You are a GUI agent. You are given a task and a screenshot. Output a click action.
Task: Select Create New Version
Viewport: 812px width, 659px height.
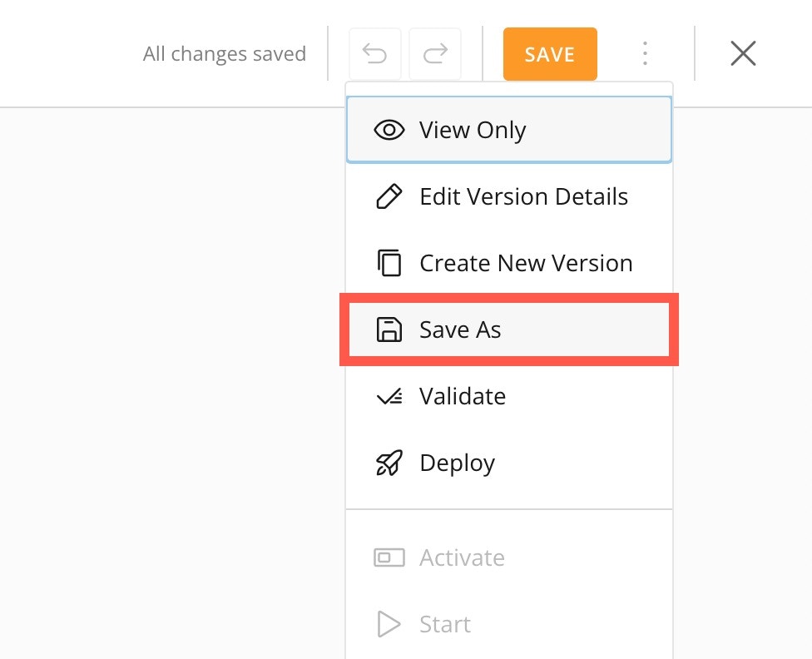(509, 263)
